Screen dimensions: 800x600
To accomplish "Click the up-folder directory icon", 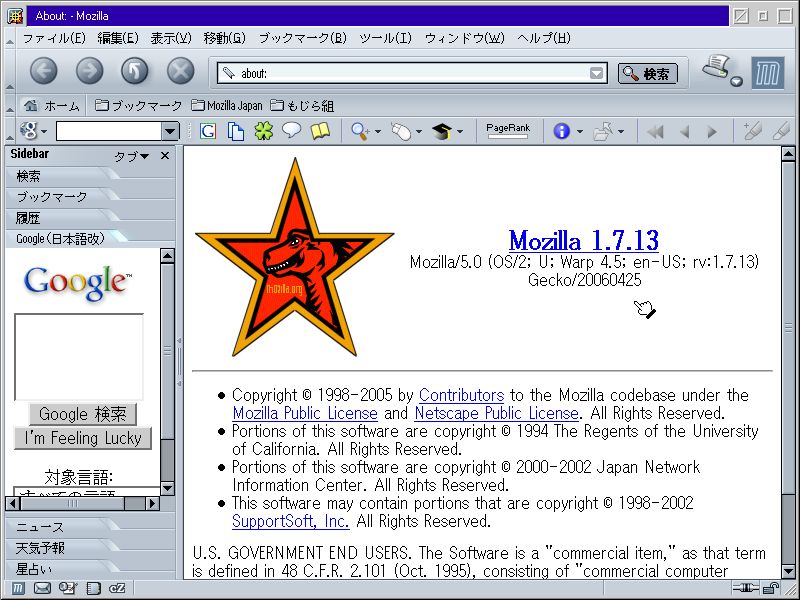I will point(603,132).
